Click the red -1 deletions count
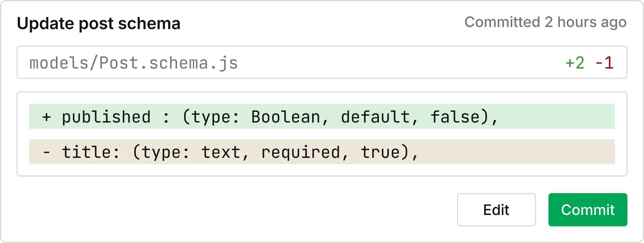644x243 pixels. coord(605,63)
